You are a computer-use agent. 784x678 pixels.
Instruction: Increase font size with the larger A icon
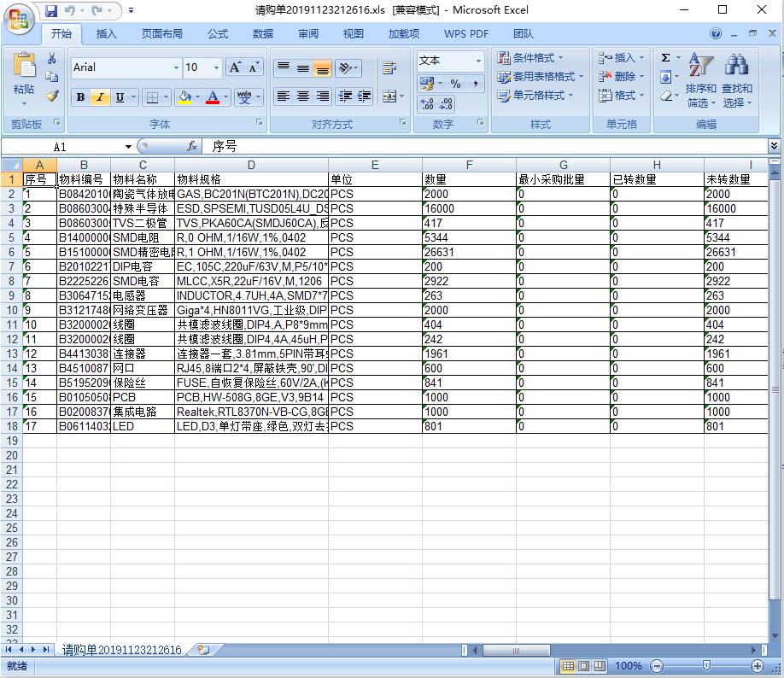click(236, 67)
